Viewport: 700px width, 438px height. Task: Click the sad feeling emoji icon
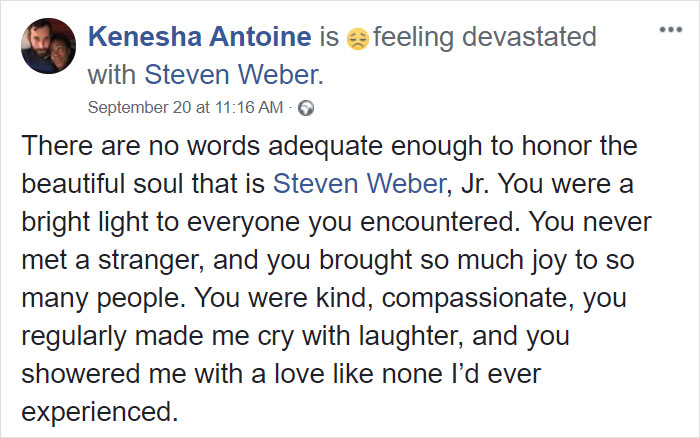point(358,39)
